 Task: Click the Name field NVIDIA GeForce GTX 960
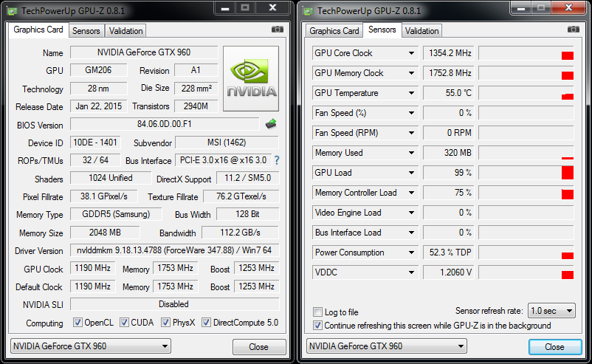pyautogui.click(x=144, y=52)
